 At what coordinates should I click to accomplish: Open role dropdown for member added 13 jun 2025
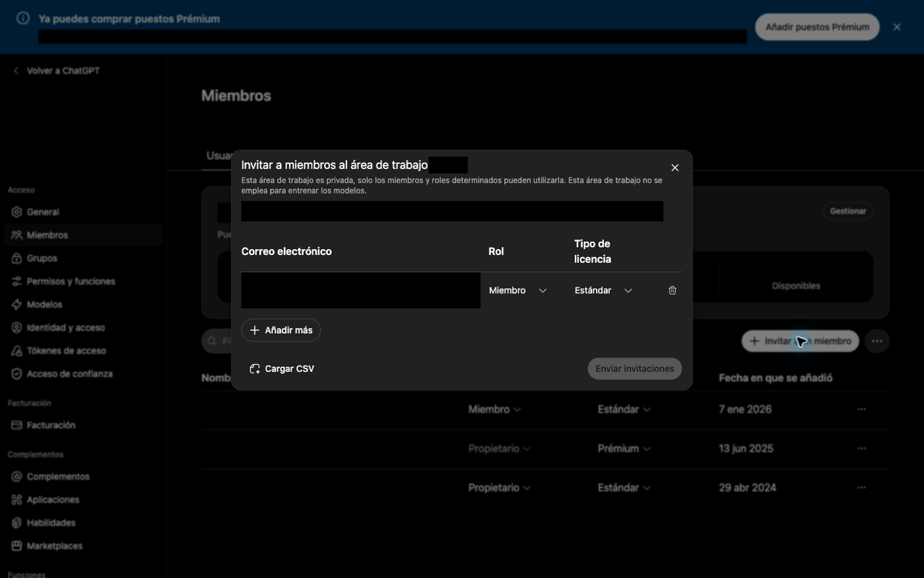tap(500, 449)
